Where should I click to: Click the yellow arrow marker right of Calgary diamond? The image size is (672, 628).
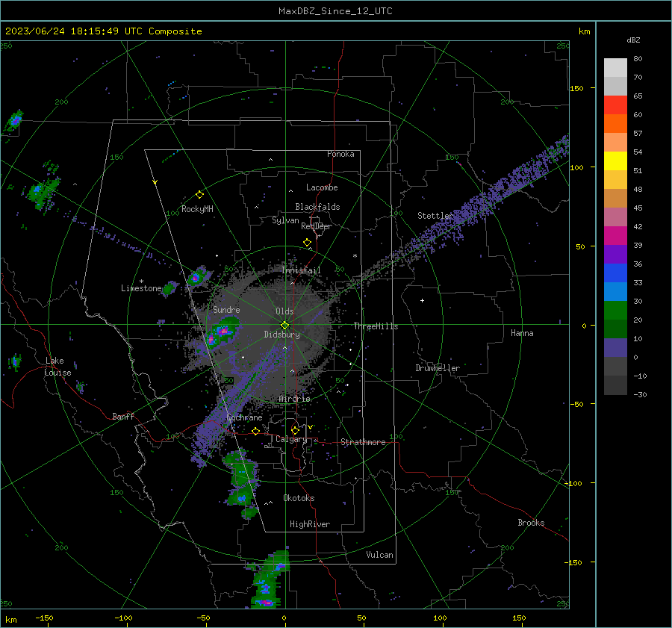pos(310,427)
